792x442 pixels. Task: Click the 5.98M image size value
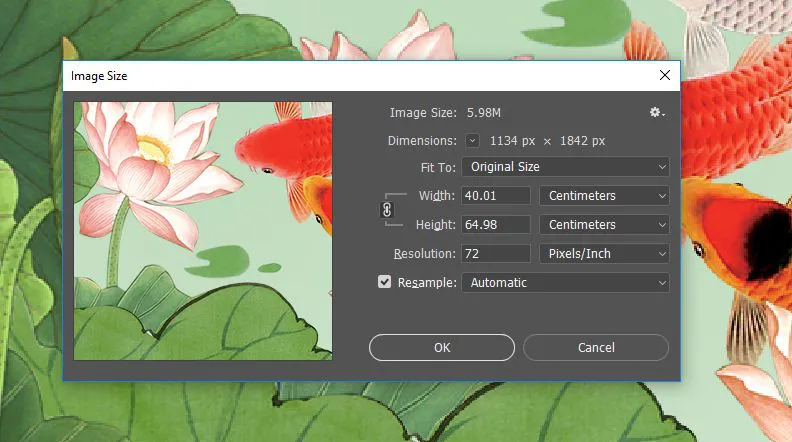click(483, 113)
